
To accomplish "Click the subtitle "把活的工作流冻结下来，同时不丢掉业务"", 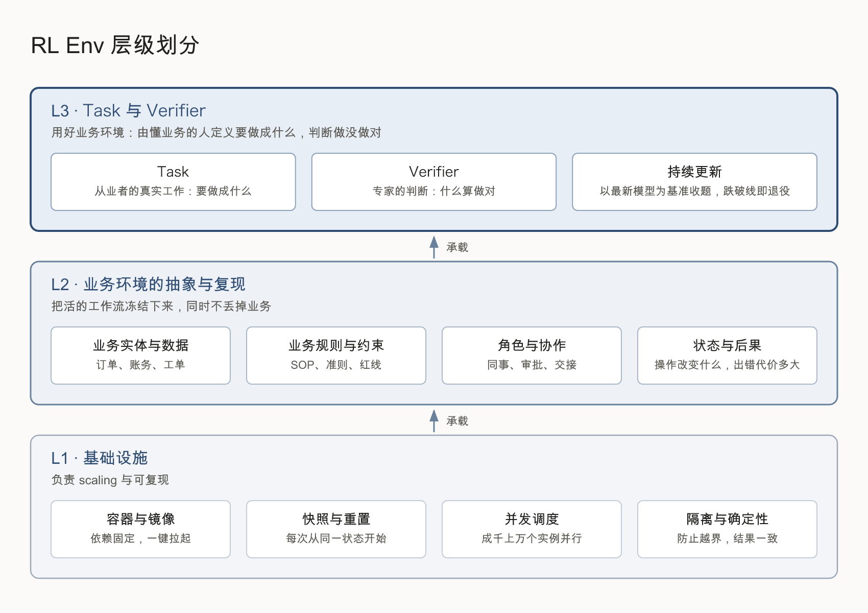I will (x=161, y=306).
